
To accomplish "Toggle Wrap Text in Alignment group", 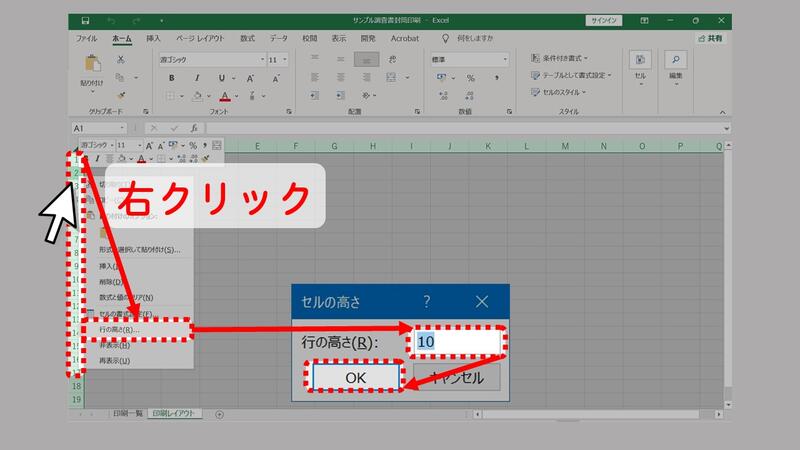I will 392,59.
